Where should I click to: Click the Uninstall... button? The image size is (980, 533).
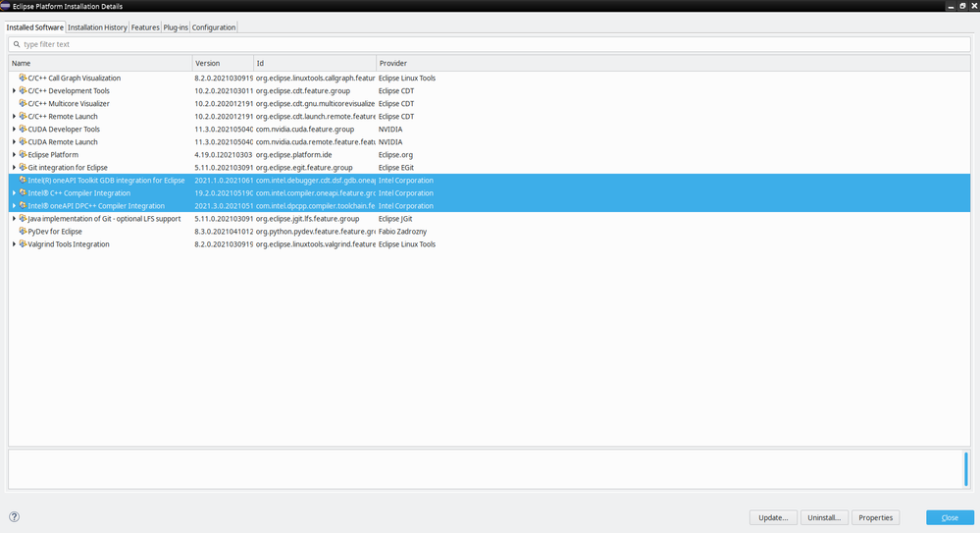coord(824,517)
